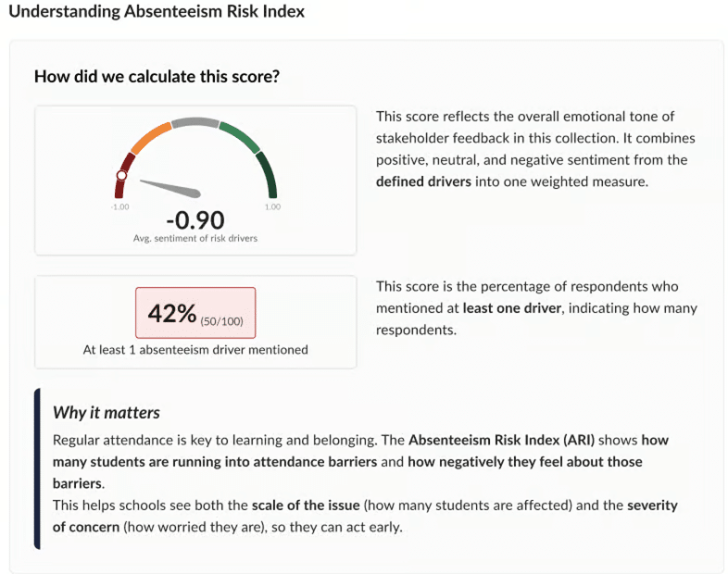The height and width of the screenshot is (574, 728).
Task: Click the 'Avg. sentiment of risk drivers' caption
Action: point(195,238)
